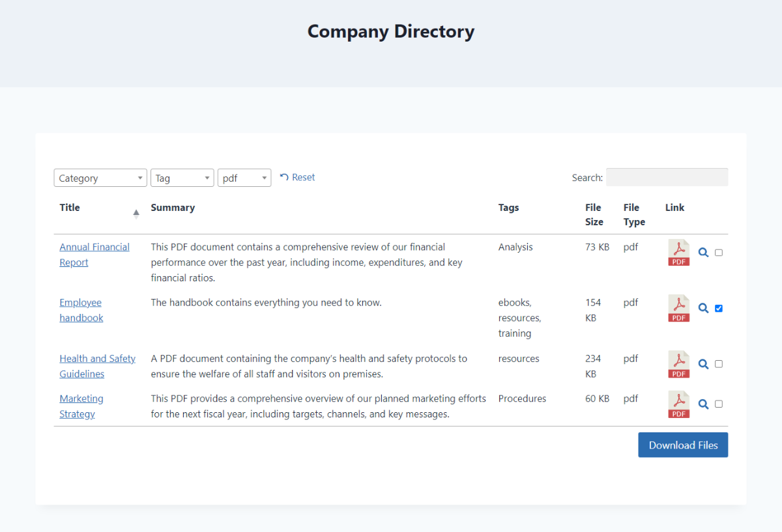Click the ebooks, resources, training tags cell

tap(520, 318)
